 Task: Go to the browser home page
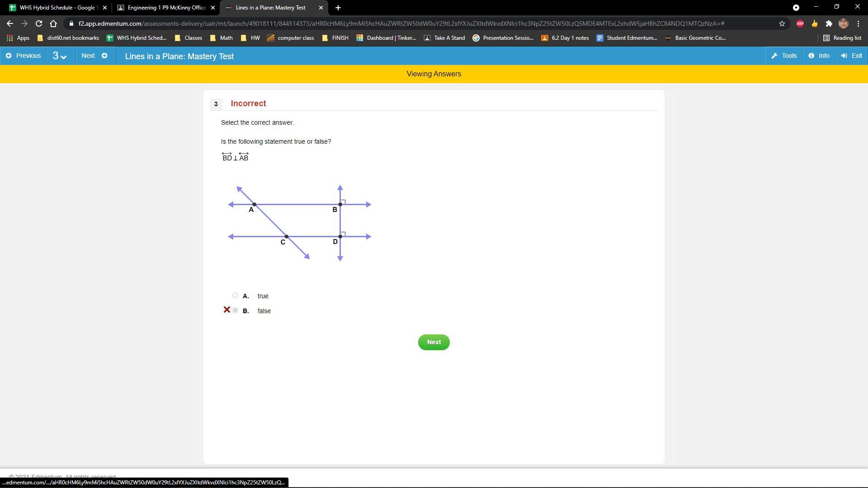tap(53, 23)
